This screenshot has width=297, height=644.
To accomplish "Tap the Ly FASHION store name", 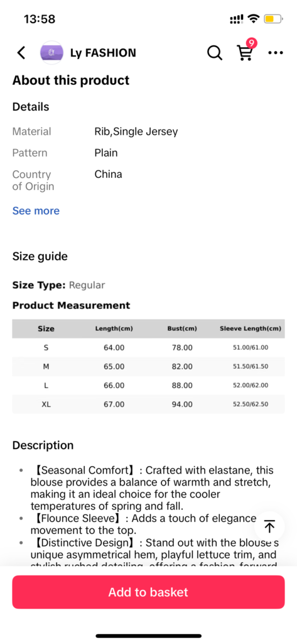I will point(103,53).
